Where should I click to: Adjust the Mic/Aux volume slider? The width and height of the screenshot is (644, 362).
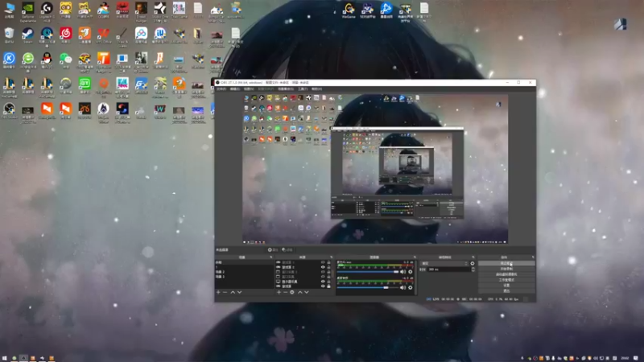[368, 272]
